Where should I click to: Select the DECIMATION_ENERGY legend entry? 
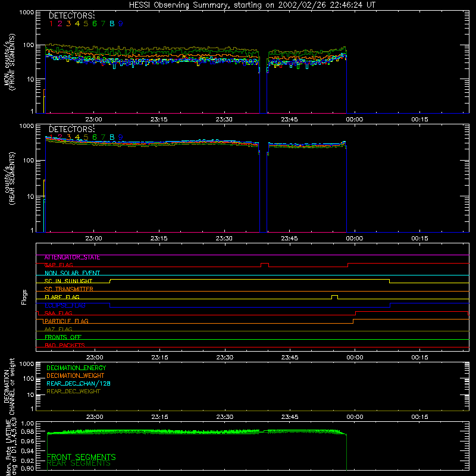coord(76,368)
